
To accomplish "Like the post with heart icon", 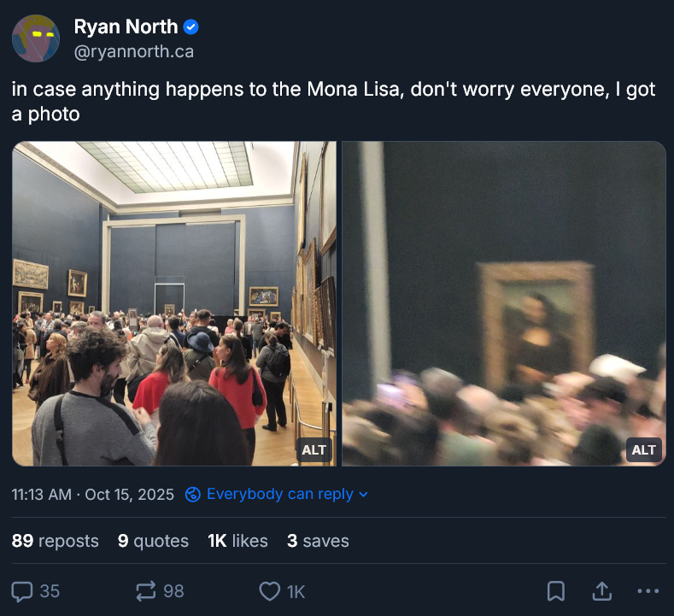I will coord(270,590).
